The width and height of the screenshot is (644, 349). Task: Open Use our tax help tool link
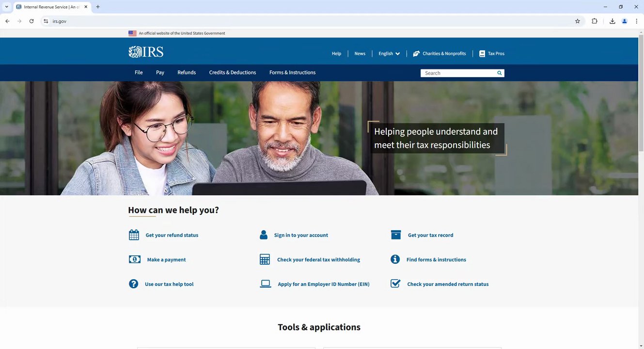(169, 285)
